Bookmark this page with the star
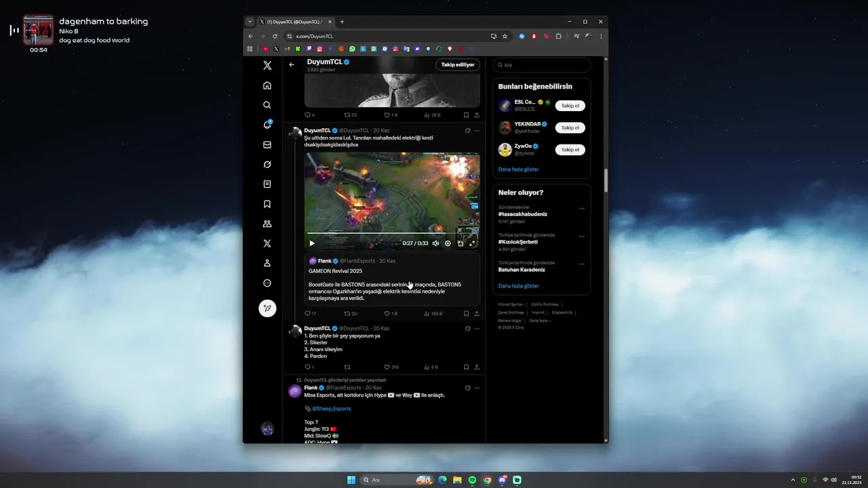 (505, 36)
